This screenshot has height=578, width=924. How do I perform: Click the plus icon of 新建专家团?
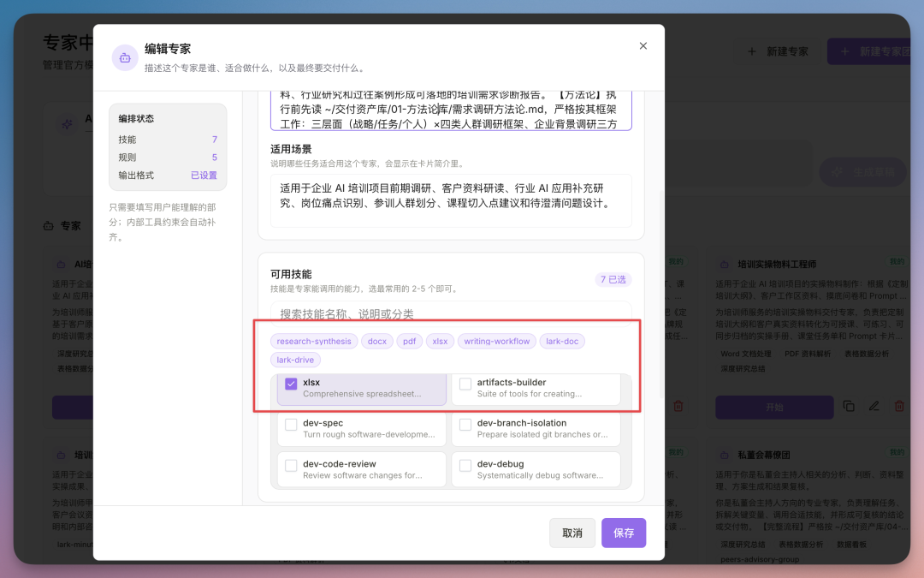tap(844, 52)
